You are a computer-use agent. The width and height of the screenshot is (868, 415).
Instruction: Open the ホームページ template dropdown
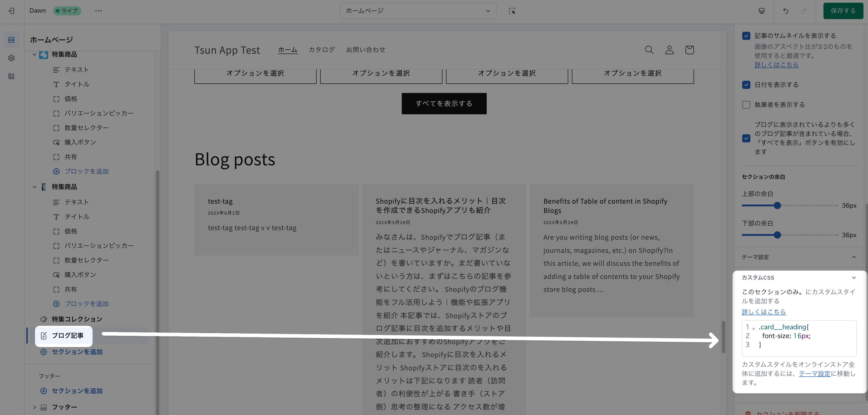click(418, 11)
